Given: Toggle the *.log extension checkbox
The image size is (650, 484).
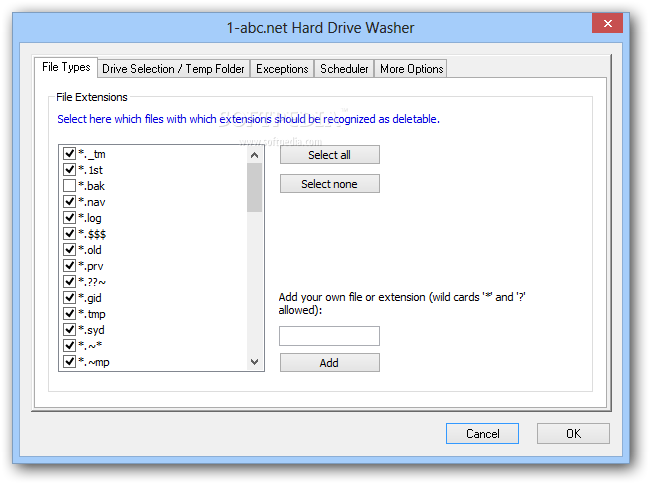Looking at the screenshot, I should pos(69,218).
